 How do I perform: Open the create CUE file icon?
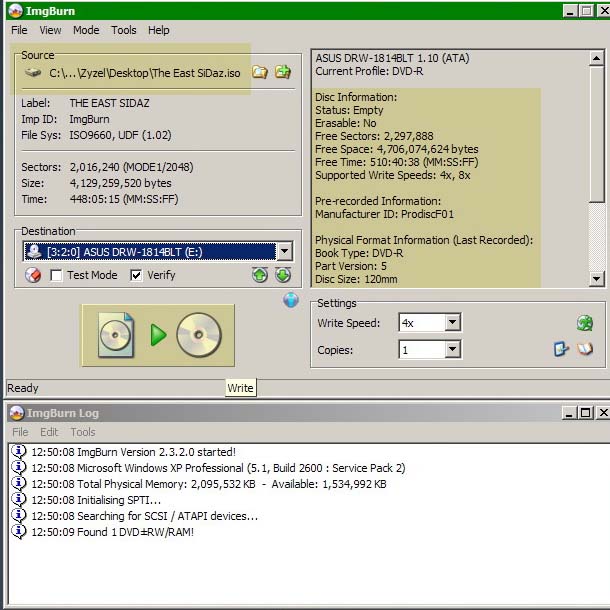pyautogui.click(x=283, y=72)
